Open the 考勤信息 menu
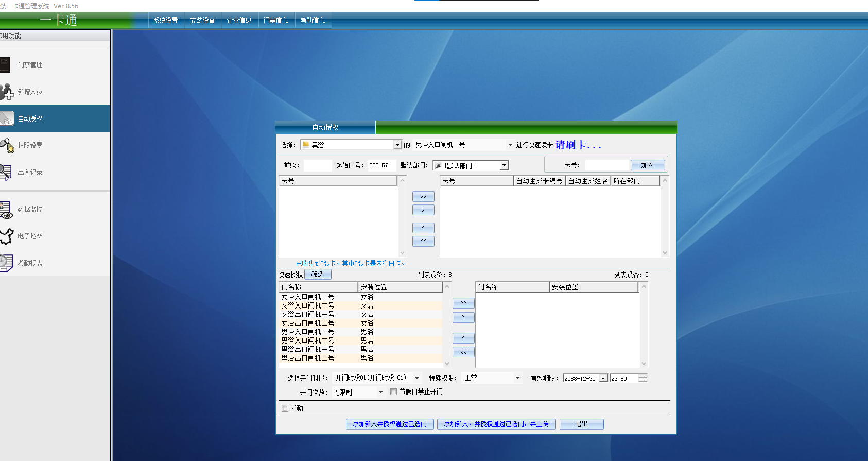868x461 pixels. point(313,20)
